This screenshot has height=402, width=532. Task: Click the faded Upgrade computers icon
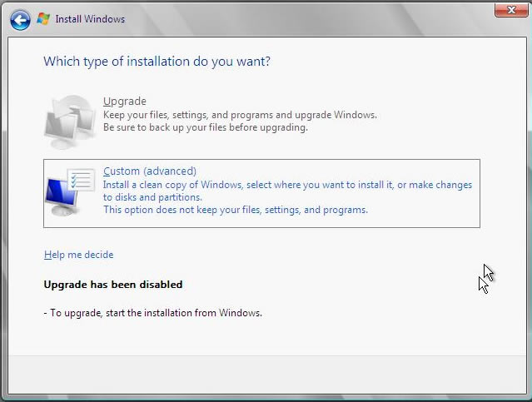pos(70,117)
